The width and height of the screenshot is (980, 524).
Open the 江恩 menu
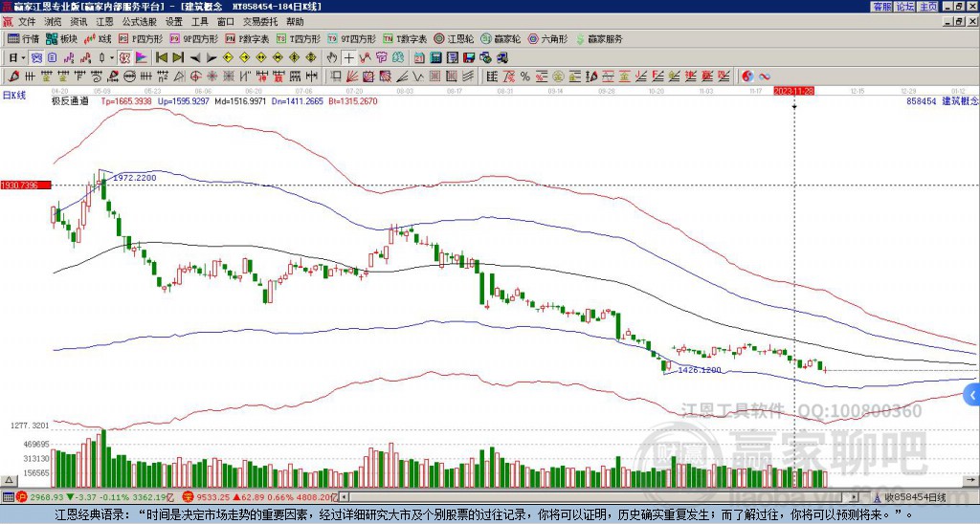tap(104, 21)
